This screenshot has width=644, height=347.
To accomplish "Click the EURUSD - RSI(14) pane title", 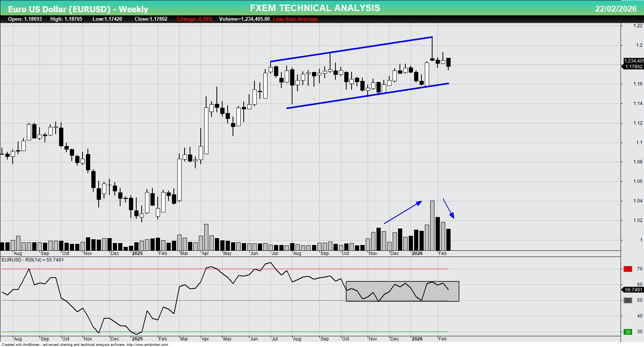I will click(x=33, y=260).
